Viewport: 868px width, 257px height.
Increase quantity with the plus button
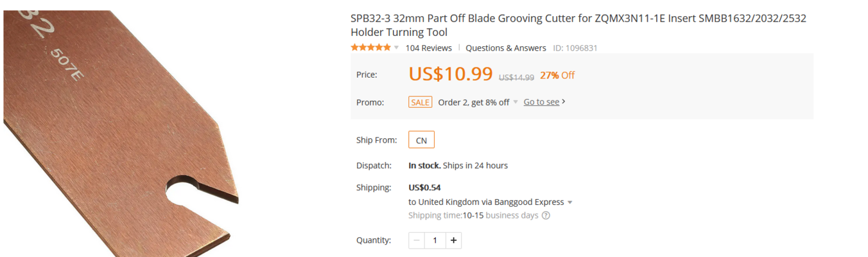(x=453, y=240)
